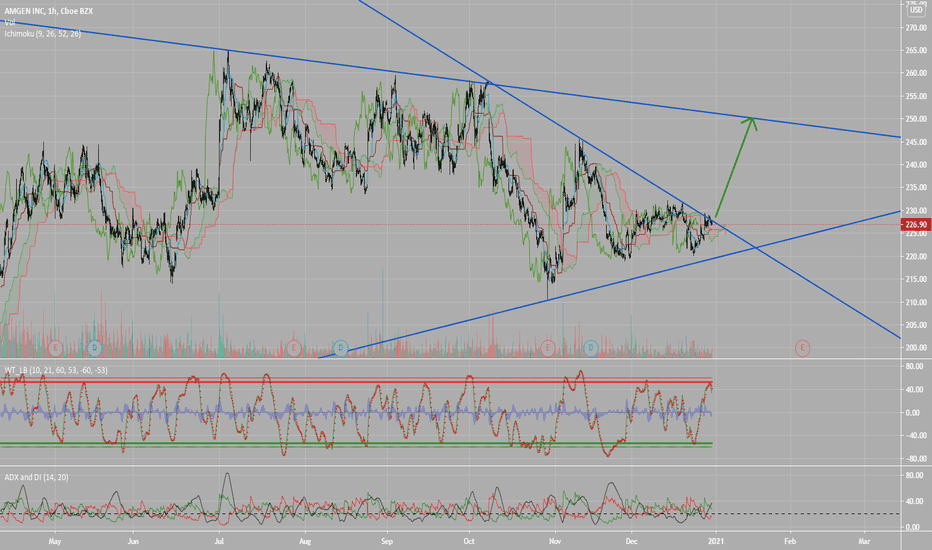
Task: Click the 240.00 price axis label
Action: tap(916, 165)
